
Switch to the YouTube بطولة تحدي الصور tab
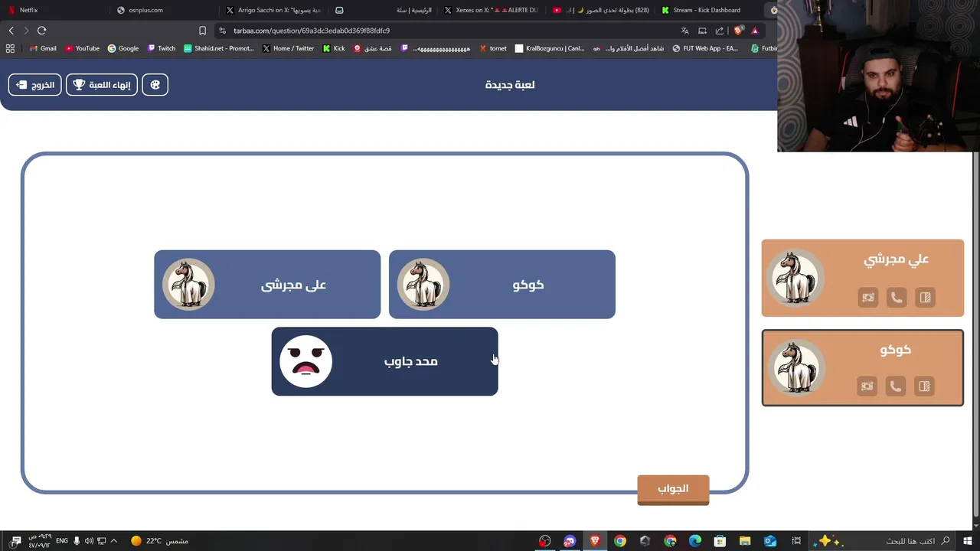coord(601,10)
